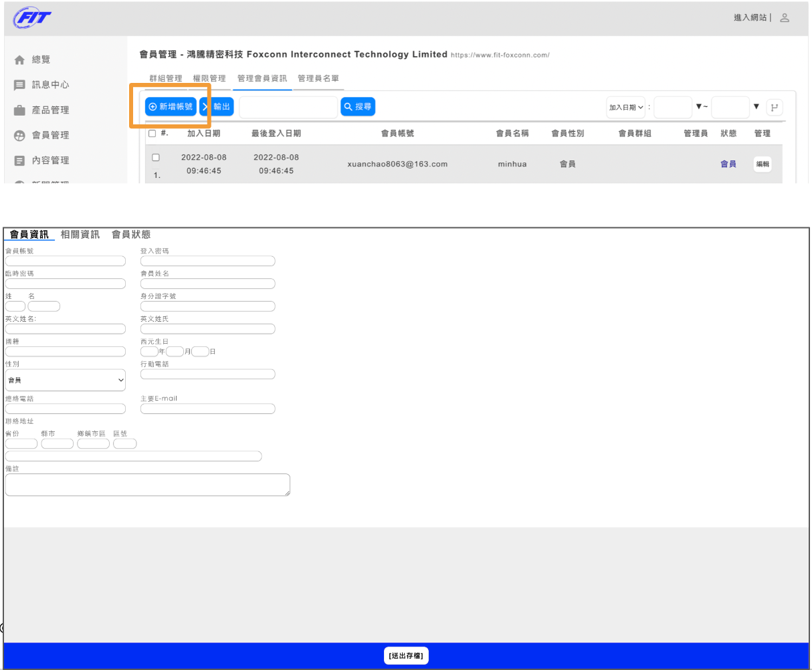Click into the 臨時密碼 field

pos(66,284)
